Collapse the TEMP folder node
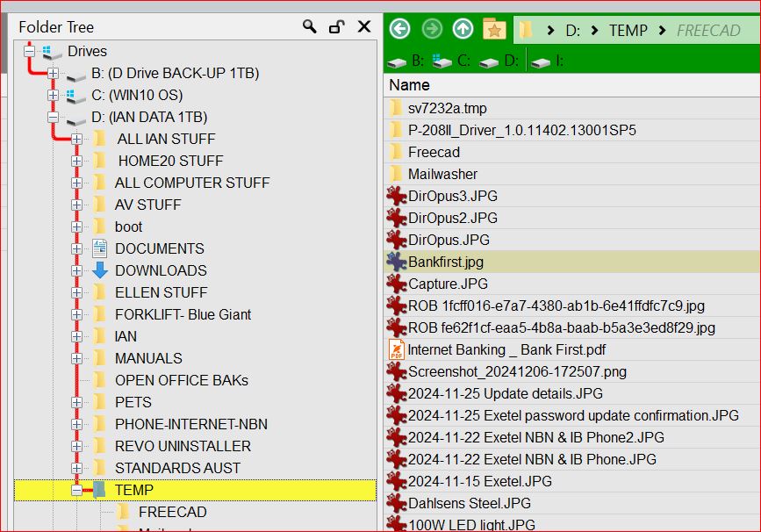 76,490
